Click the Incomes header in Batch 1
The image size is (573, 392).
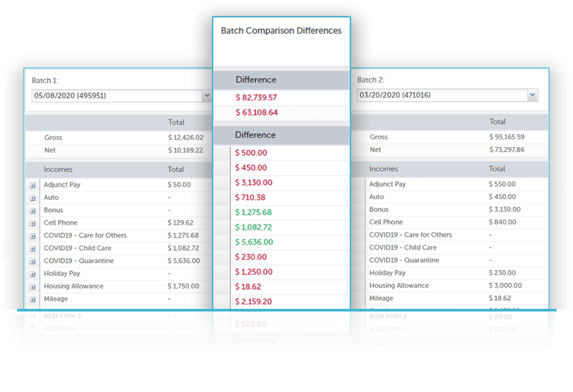point(58,170)
